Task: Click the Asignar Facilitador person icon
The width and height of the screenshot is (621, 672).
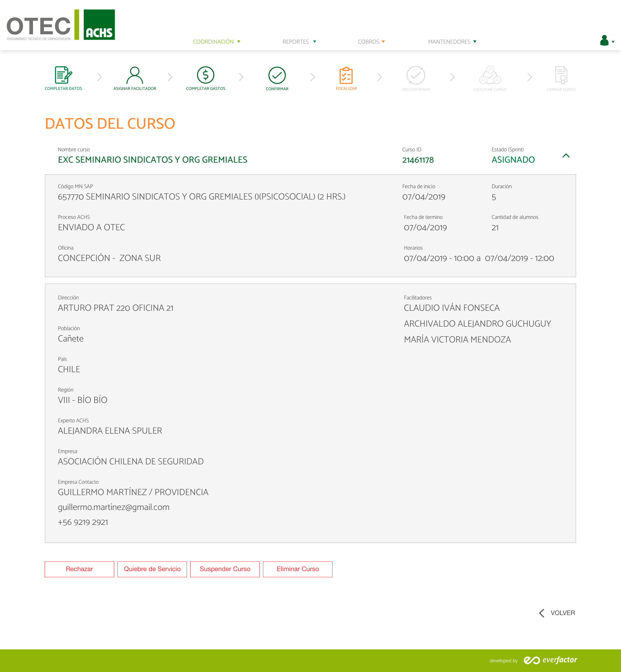Action: pyautogui.click(x=135, y=75)
